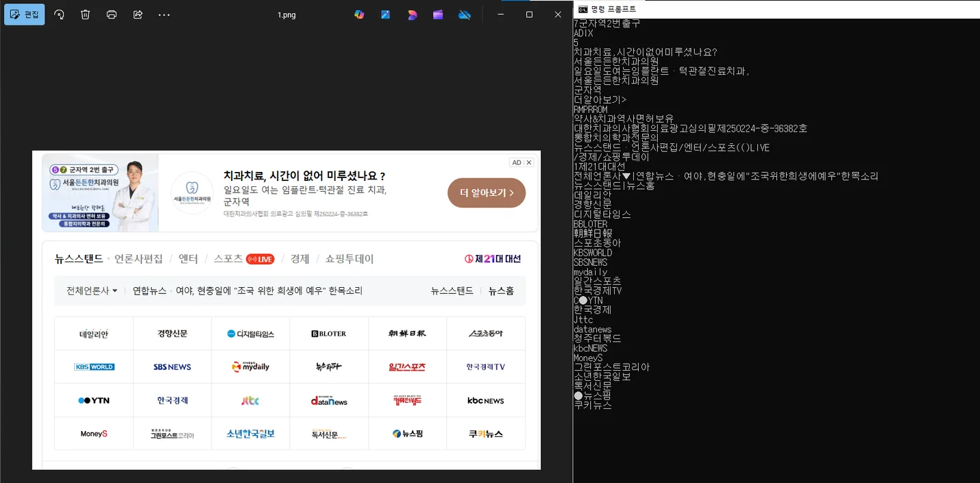Click the 1제21대대선 line in Command Prompt
The height and width of the screenshot is (483, 980).
(600, 166)
